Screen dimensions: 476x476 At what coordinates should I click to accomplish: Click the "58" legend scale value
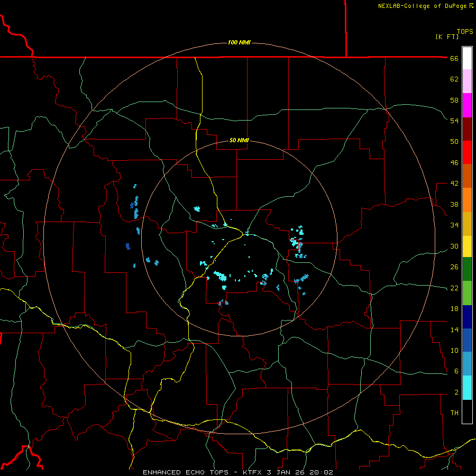(454, 100)
